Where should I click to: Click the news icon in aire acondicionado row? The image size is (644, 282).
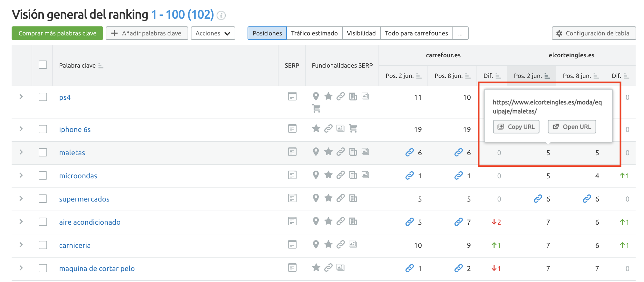tap(353, 221)
